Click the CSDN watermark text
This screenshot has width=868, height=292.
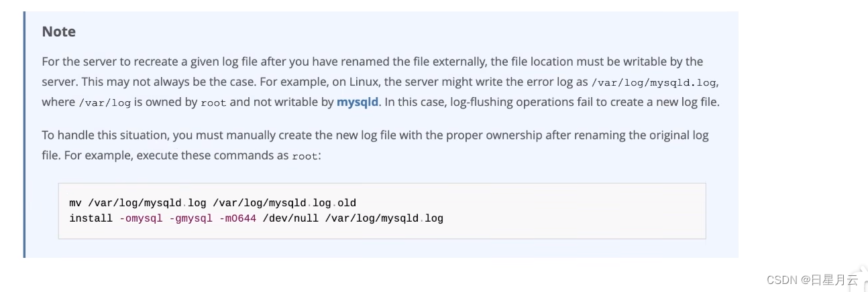coord(782,281)
